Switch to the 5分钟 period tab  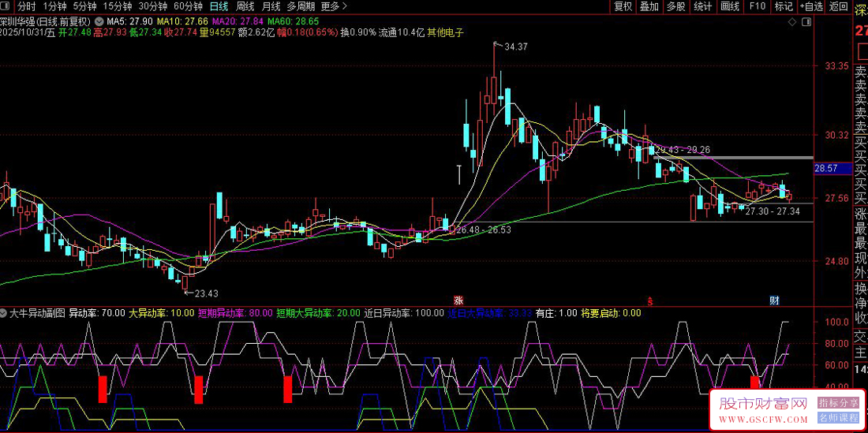[x=84, y=6]
